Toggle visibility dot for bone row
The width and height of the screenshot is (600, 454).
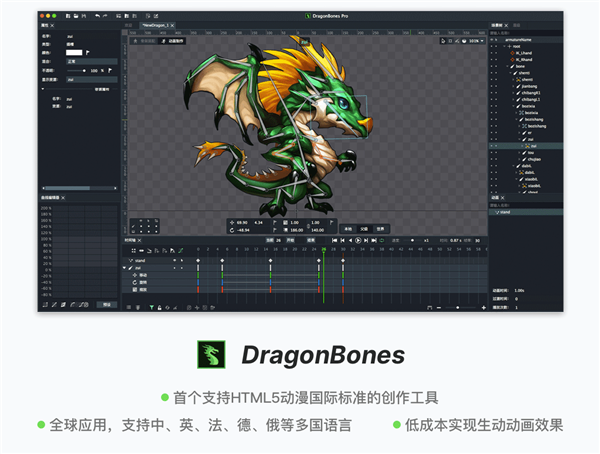[492, 66]
